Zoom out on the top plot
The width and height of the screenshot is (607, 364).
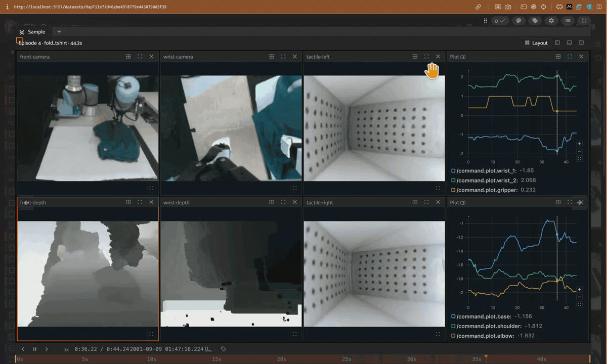(x=579, y=151)
